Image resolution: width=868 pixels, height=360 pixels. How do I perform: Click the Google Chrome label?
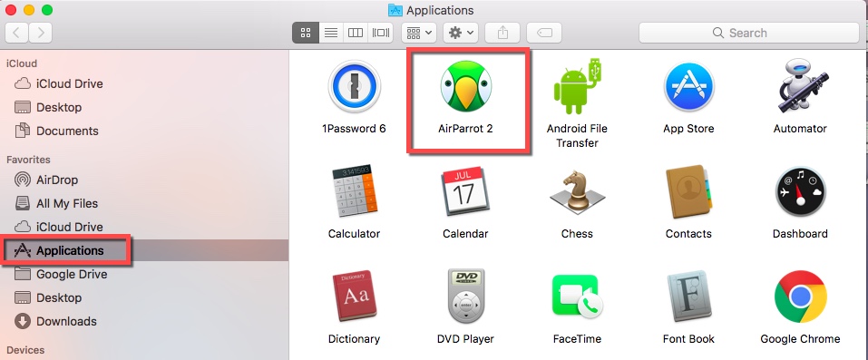[x=800, y=339]
